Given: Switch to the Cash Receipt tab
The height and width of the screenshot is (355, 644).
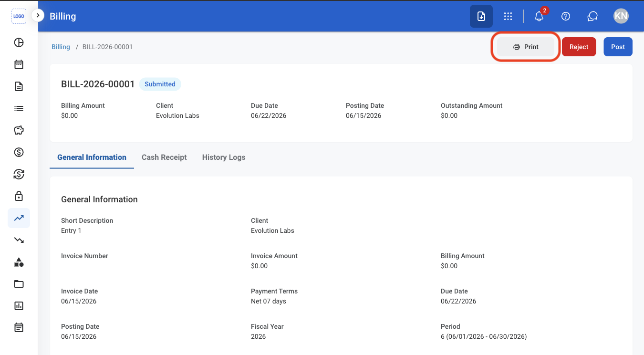Looking at the screenshot, I should (164, 157).
